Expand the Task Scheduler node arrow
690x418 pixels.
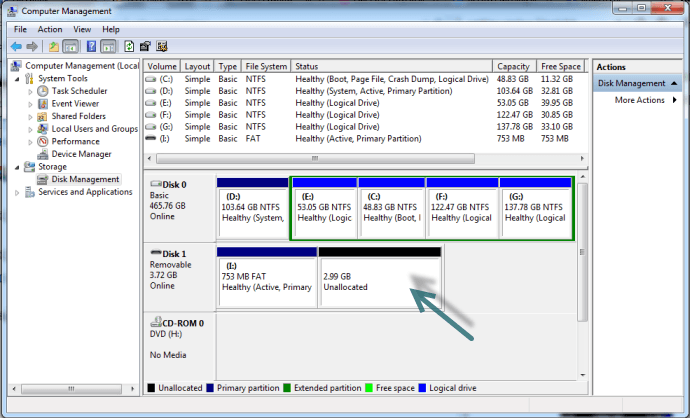30,92
